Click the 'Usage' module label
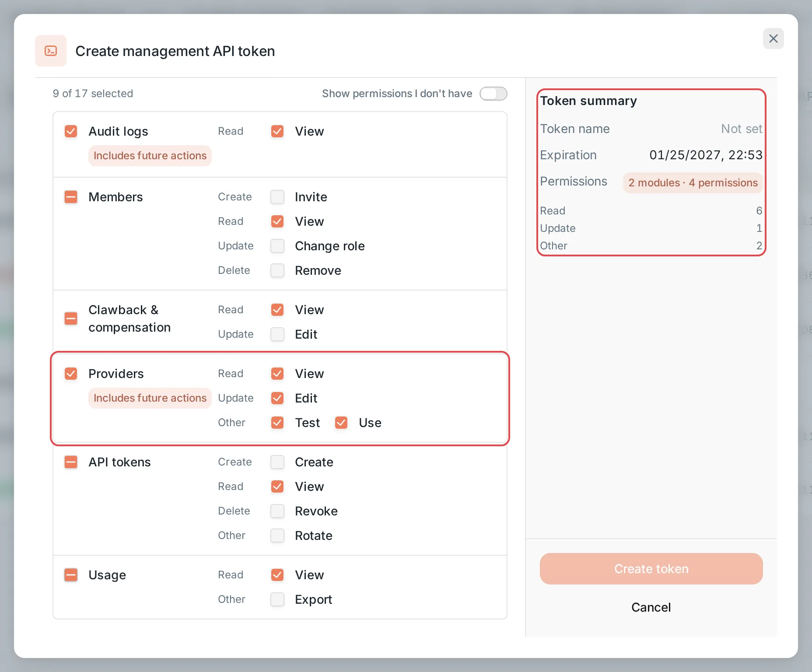 (x=107, y=575)
